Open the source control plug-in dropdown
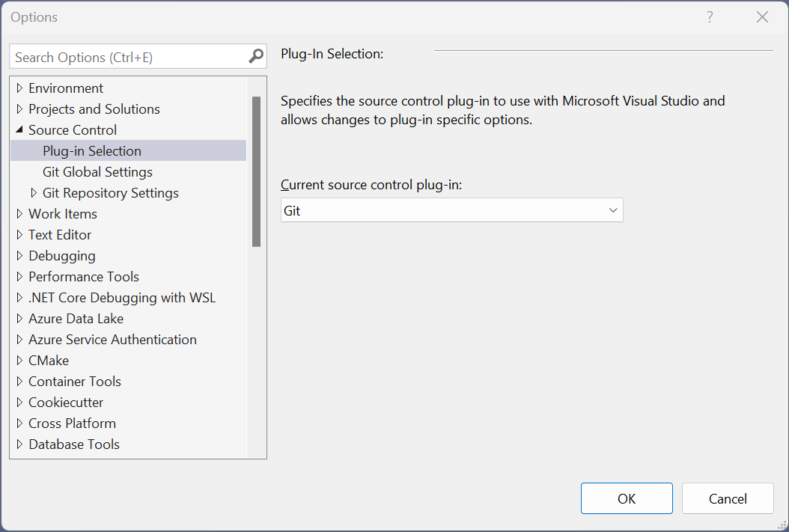Image resolution: width=789 pixels, height=532 pixels. click(451, 210)
